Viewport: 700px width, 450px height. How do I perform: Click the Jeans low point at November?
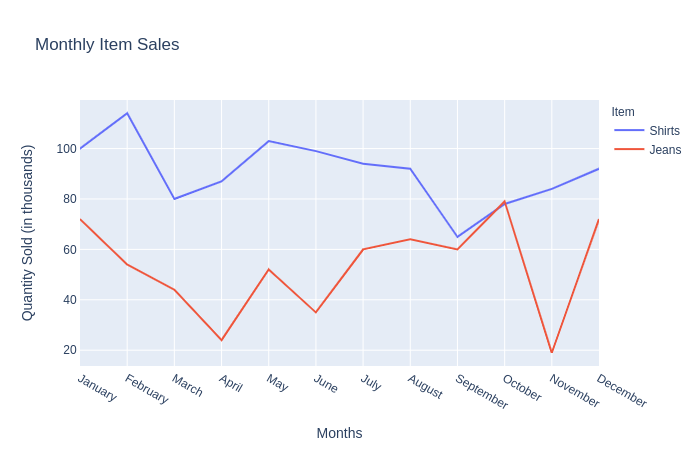point(551,352)
